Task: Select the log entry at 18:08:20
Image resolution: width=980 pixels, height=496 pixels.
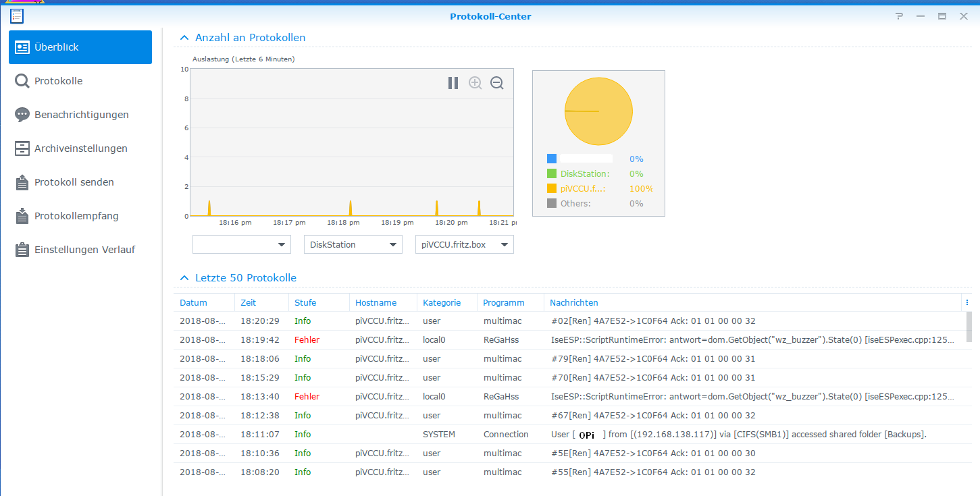Action: pos(569,472)
